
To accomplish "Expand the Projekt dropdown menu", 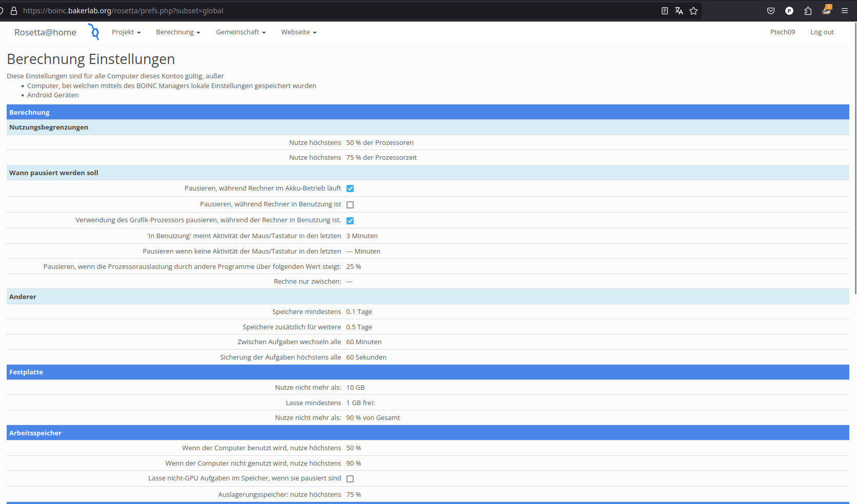I will coord(126,32).
